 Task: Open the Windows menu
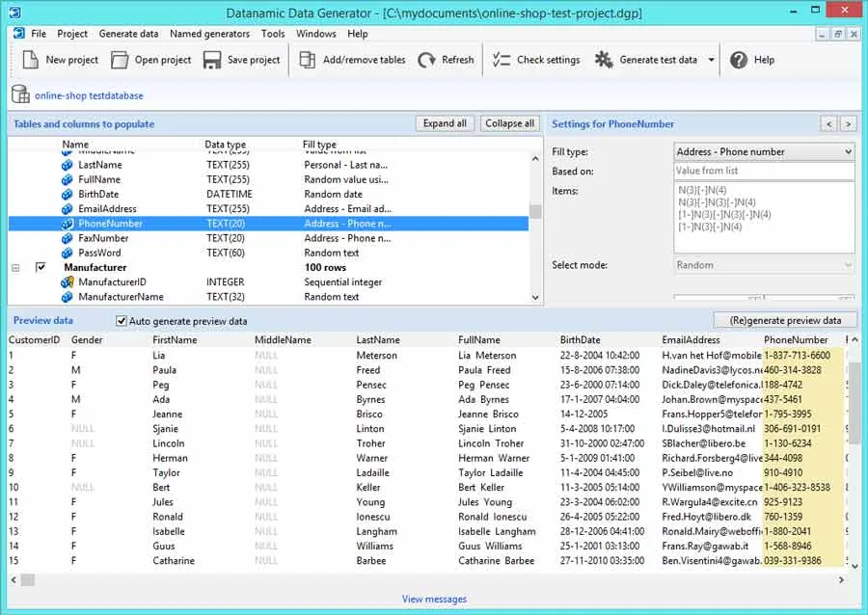(x=316, y=34)
